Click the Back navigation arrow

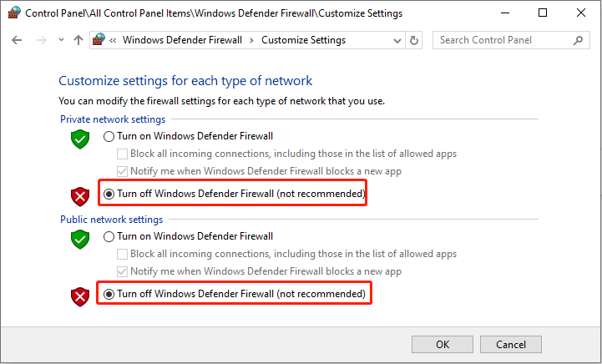coord(18,40)
